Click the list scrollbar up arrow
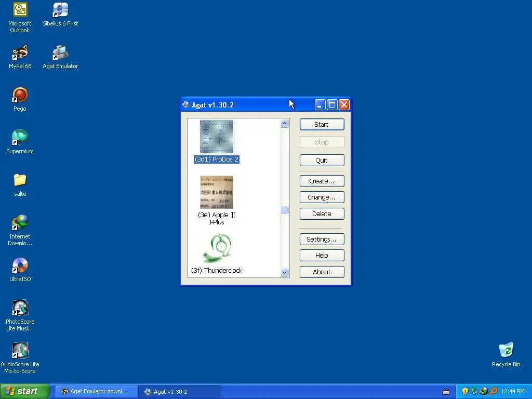 click(x=285, y=124)
